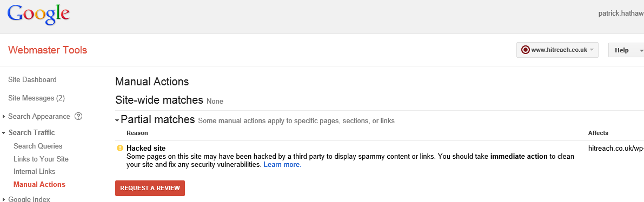
Task: Click the red site icon for hitreach.co.uk
Action: (x=525, y=50)
